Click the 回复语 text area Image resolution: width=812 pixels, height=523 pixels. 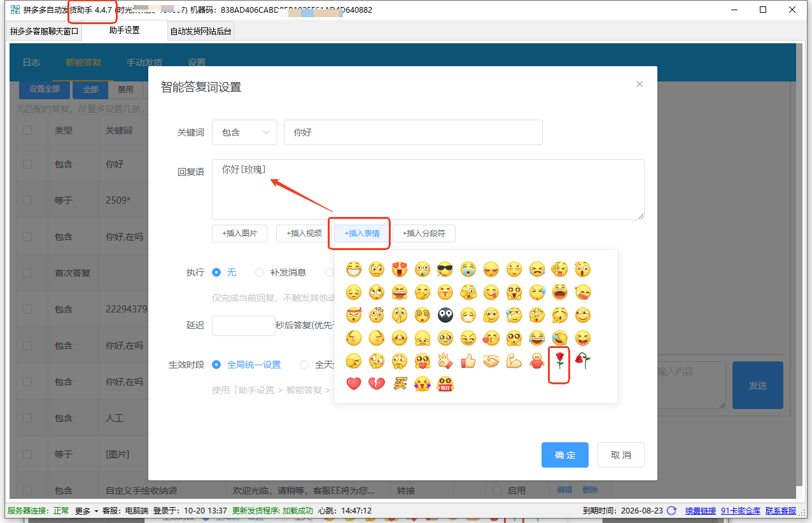coord(428,190)
